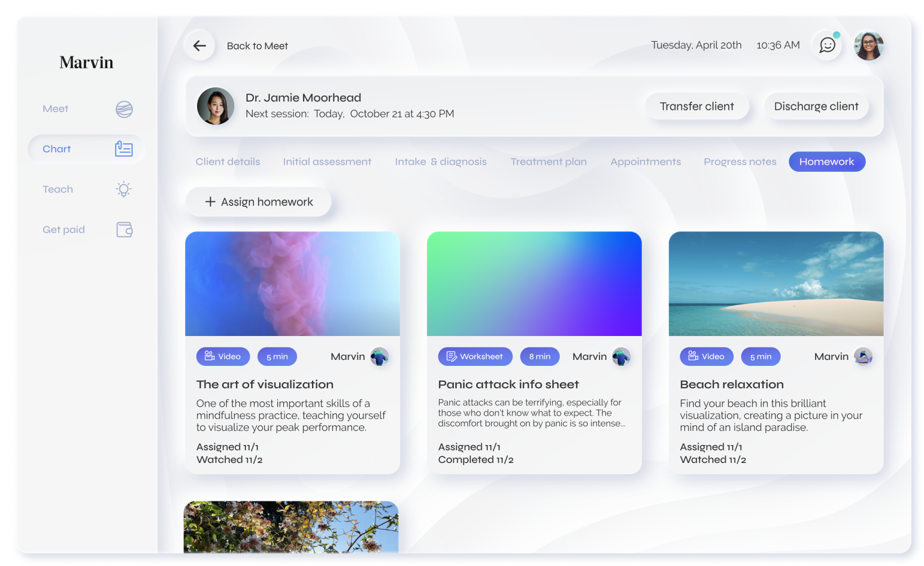
Task: Click Assigned 11/1 on Panic attack card
Action: (469, 447)
